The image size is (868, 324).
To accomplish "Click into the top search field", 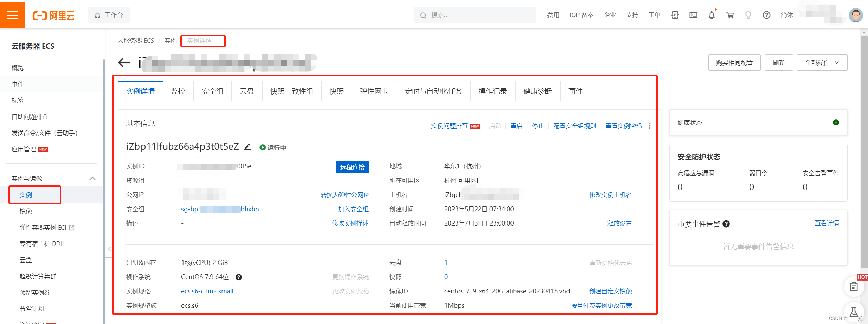I will click(475, 15).
